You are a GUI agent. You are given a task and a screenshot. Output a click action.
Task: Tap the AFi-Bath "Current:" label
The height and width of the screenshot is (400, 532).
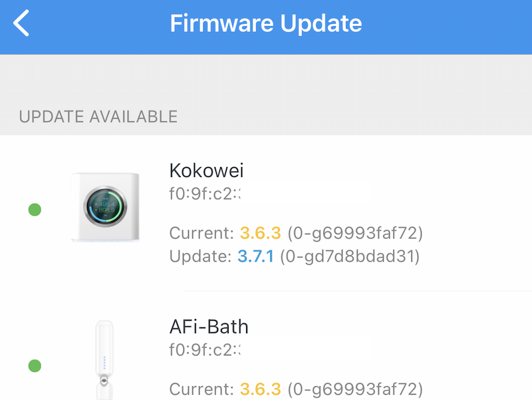202,389
